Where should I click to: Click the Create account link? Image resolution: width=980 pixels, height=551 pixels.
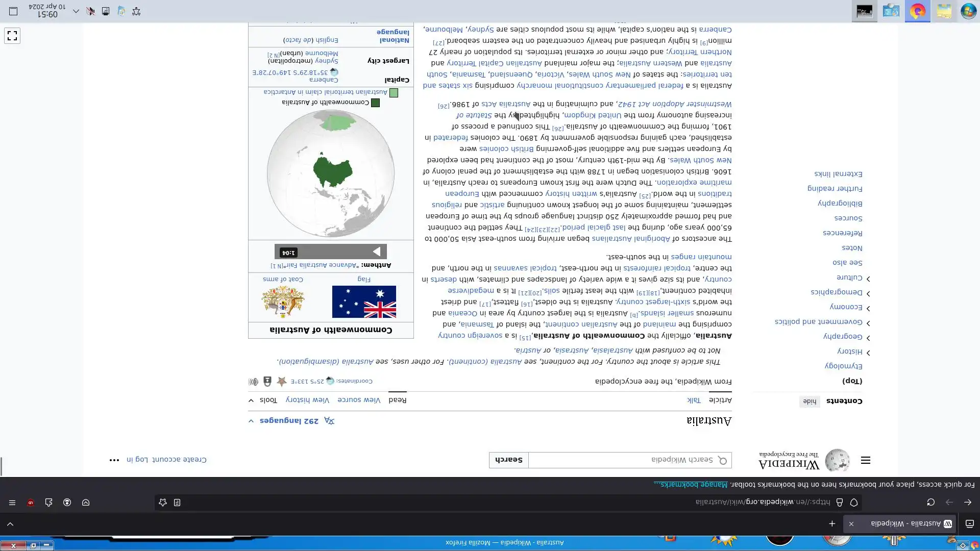[x=180, y=460]
